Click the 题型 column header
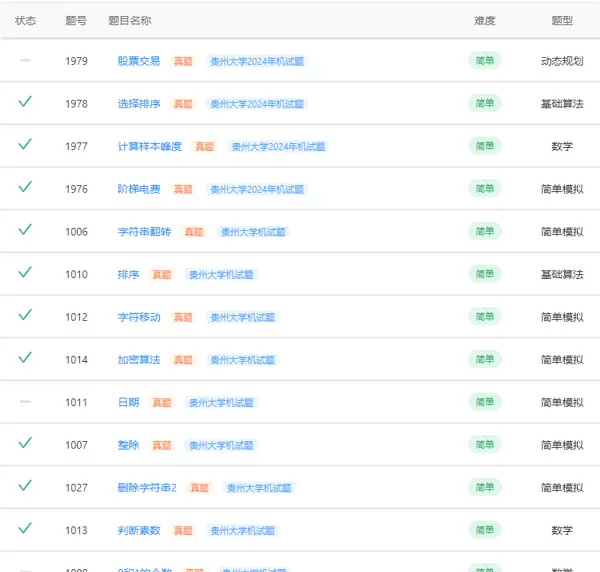The image size is (600, 572). pyautogui.click(x=562, y=20)
